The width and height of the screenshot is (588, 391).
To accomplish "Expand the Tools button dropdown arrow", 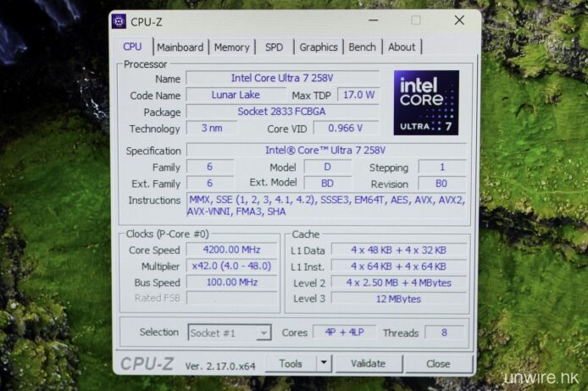I will click(324, 362).
